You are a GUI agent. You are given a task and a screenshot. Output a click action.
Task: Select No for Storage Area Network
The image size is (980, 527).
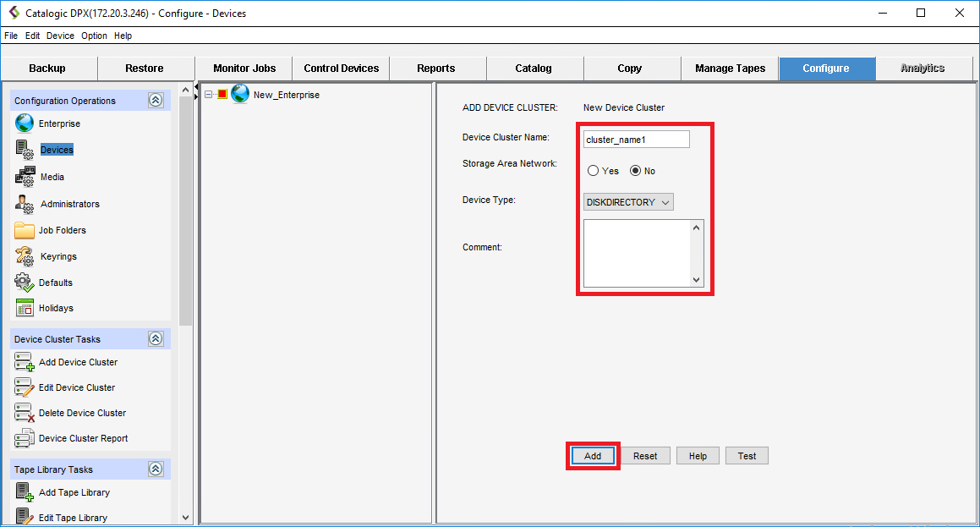[636, 171]
